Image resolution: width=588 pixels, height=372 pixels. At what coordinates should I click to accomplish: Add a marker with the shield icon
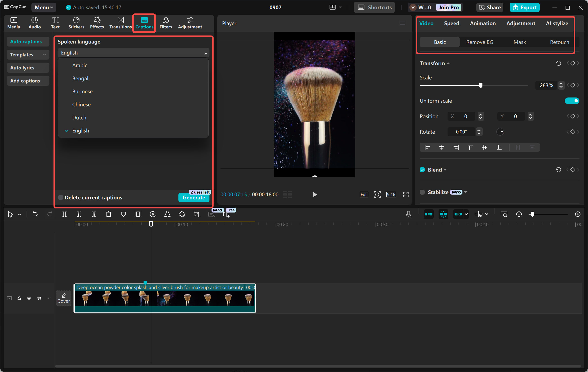click(123, 214)
